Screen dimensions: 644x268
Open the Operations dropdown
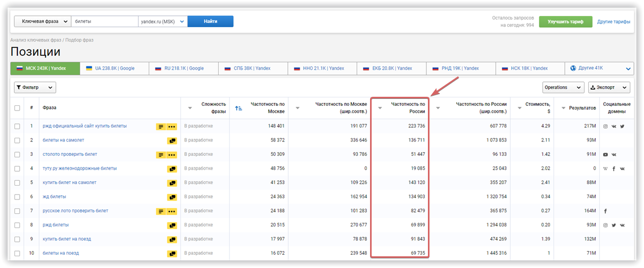[563, 87]
